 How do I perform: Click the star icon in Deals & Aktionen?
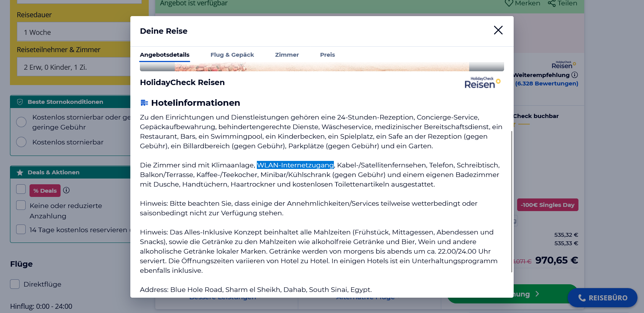[x=20, y=172]
